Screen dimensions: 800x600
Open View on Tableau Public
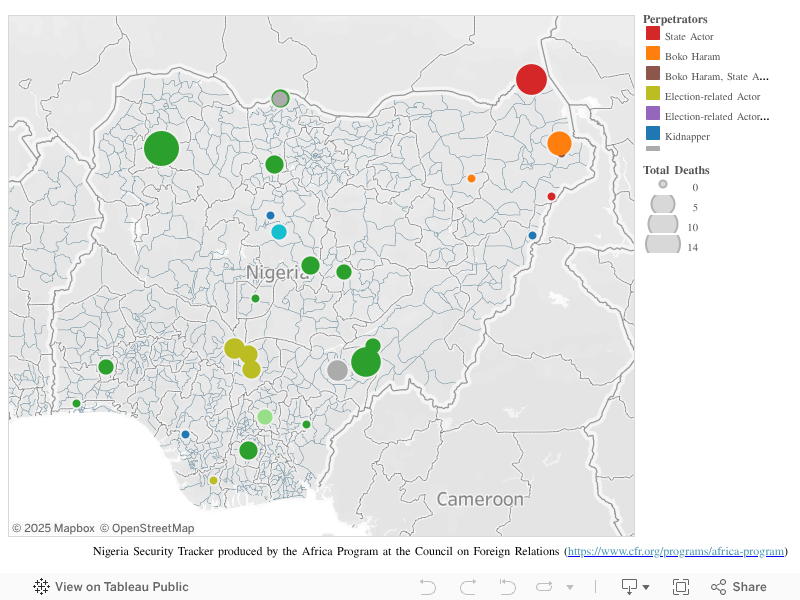click(x=121, y=587)
